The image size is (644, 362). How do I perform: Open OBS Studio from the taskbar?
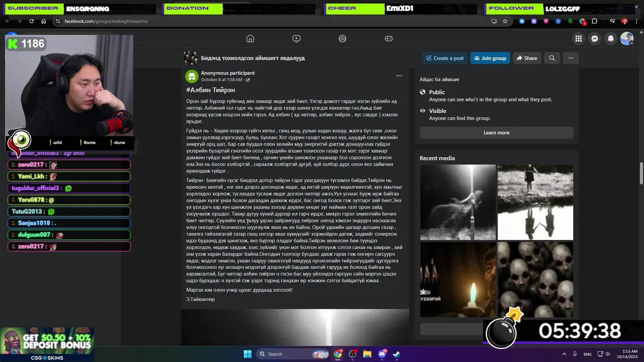tap(352, 354)
